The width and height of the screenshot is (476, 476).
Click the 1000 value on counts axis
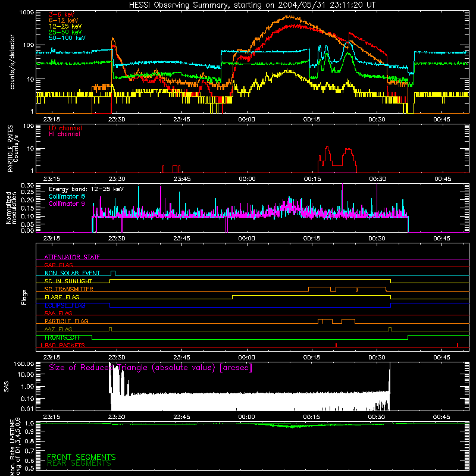(x=26, y=12)
